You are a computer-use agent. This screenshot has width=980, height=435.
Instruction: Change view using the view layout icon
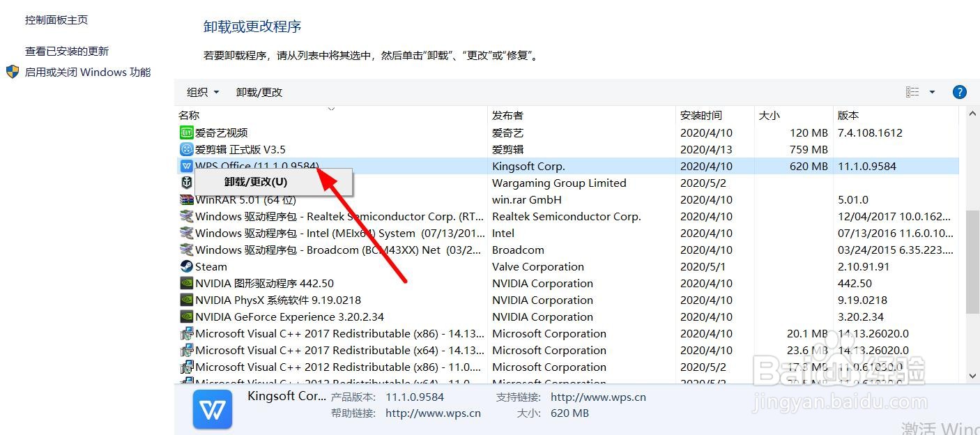(912, 92)
